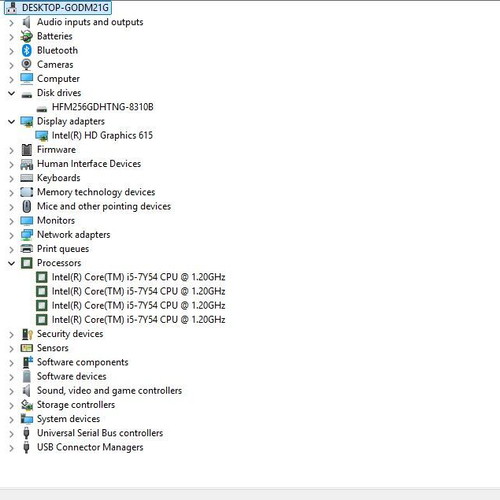This screenshot has height=500, width=500.
Task: Click the Firmware chip icon
Action: coord(27,150)
